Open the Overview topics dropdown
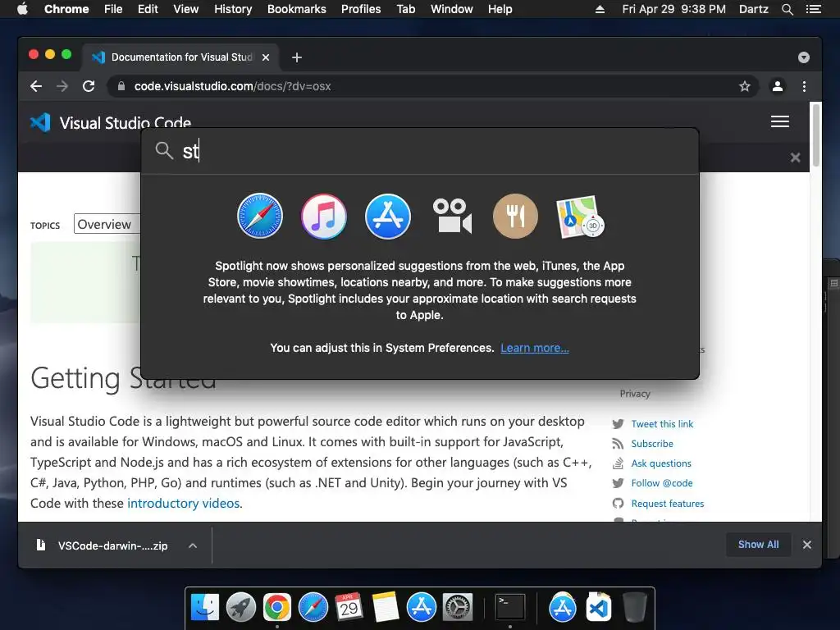 [x=107, y=224]
